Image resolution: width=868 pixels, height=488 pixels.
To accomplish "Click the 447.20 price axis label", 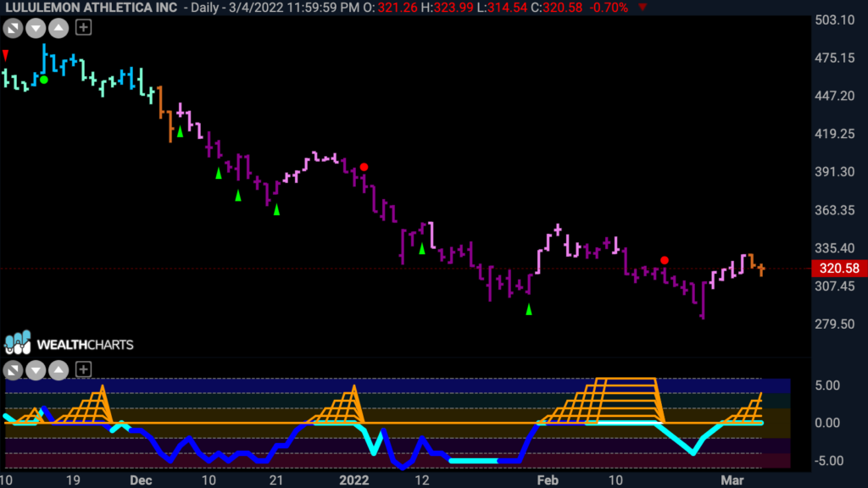I will coord(835,96).
